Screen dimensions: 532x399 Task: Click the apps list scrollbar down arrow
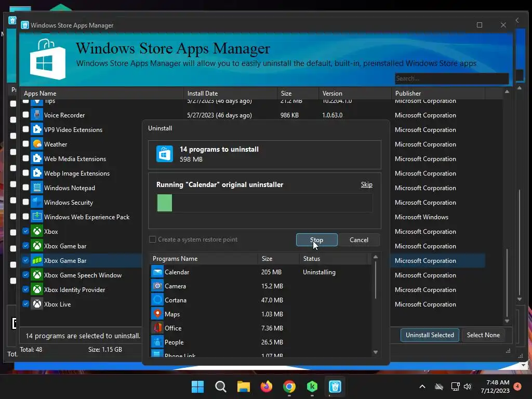(507, 321)
